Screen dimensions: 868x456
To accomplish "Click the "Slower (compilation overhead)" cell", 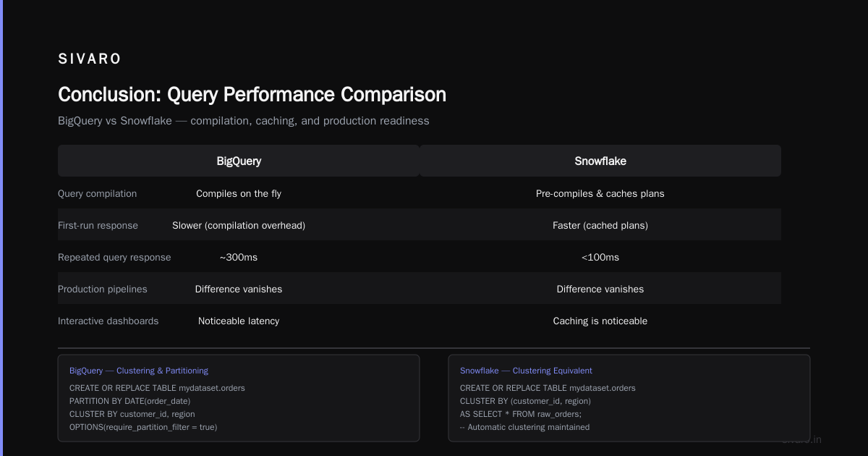I will [x=239, y=226].
